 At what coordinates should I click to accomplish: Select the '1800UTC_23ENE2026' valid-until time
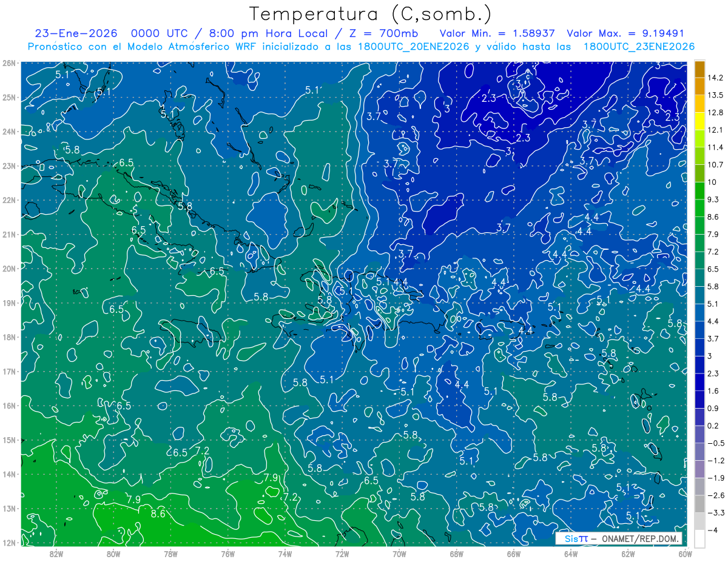639,47
